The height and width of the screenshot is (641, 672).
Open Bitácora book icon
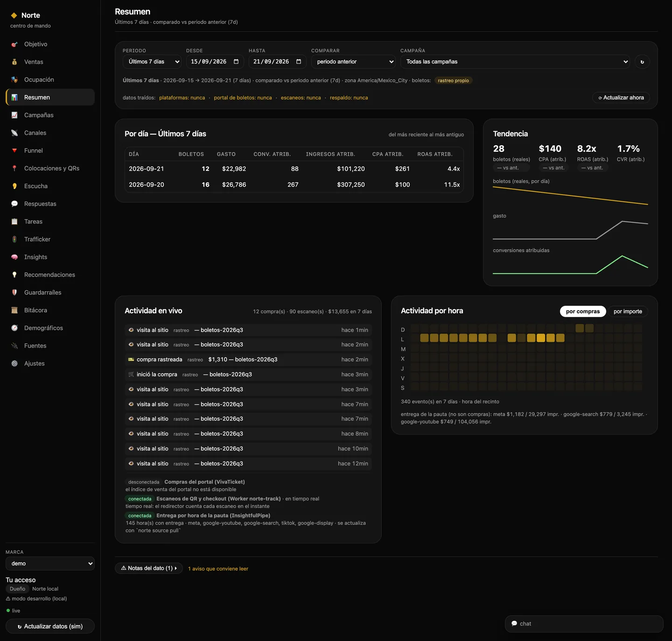coord(14,310)
